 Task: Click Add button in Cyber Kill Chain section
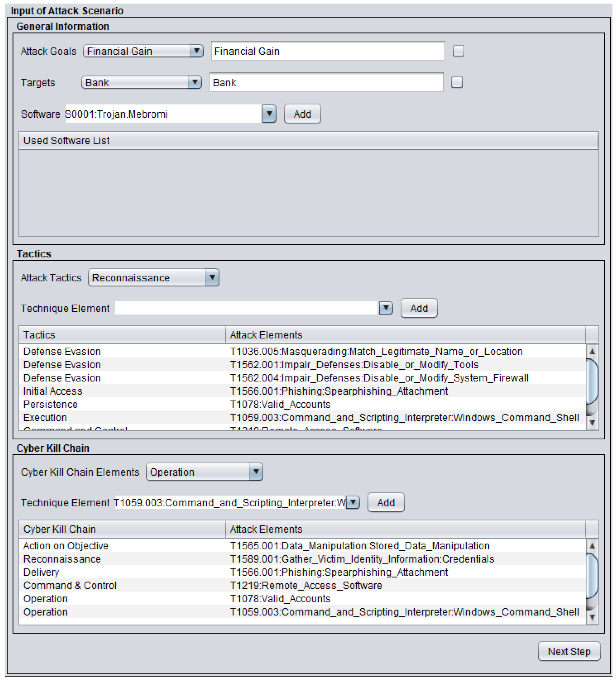(386, 502)
